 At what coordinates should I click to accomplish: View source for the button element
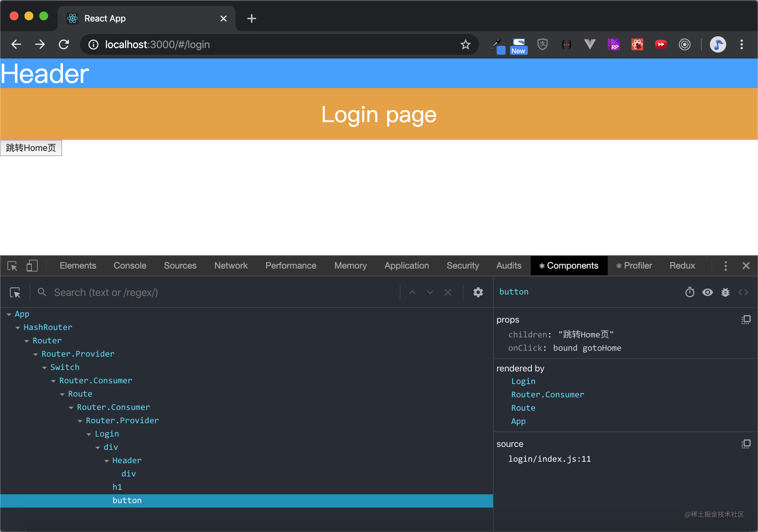(x=743, y=292)
